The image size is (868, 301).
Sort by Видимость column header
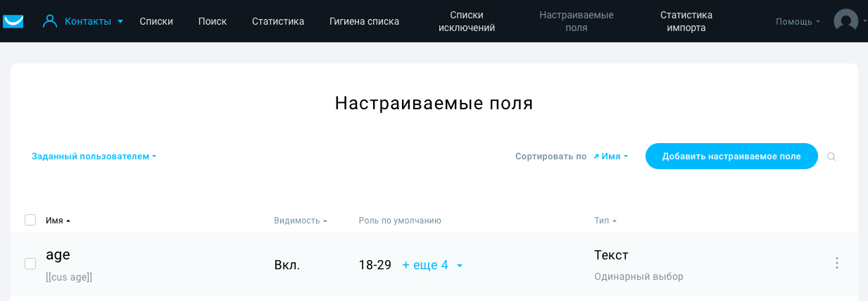(x=301, y=221)
